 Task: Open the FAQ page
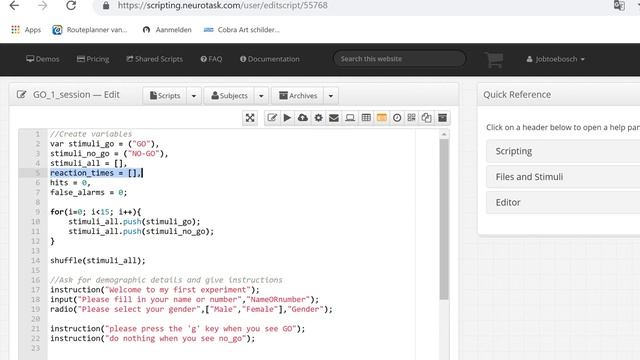(x=211, y=59)
